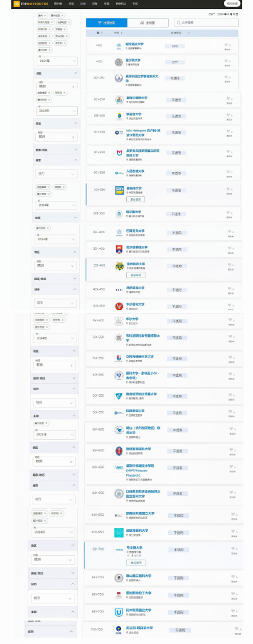The height and width of the screenshot is (644, 253).
Task: Click the teal square logo in a 601-650 row
Action: click(x=119, y=533)
